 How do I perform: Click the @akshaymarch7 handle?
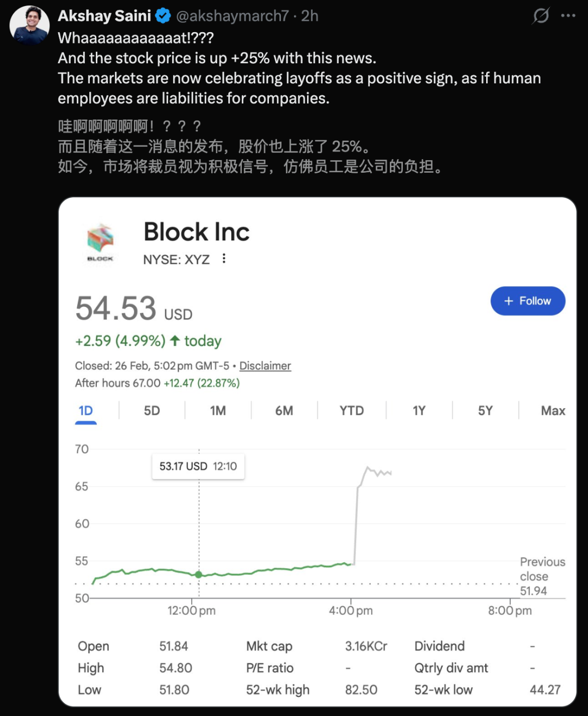[232, 16]
